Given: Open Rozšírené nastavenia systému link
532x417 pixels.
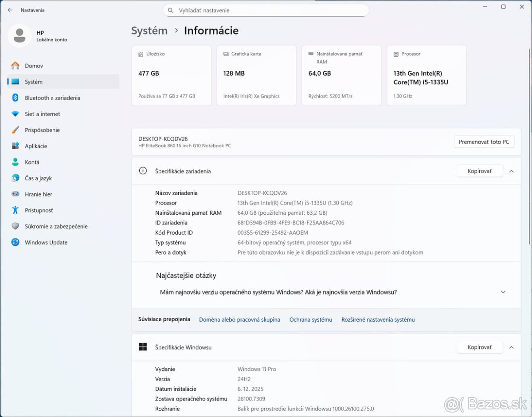Looking at the screenshot, I should coord(378,320).
